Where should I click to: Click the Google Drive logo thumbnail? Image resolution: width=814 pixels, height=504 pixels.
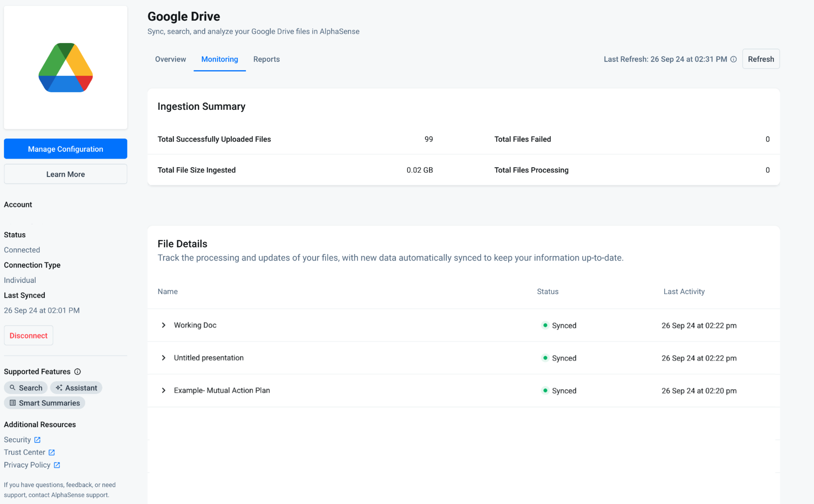pos(65,67)
